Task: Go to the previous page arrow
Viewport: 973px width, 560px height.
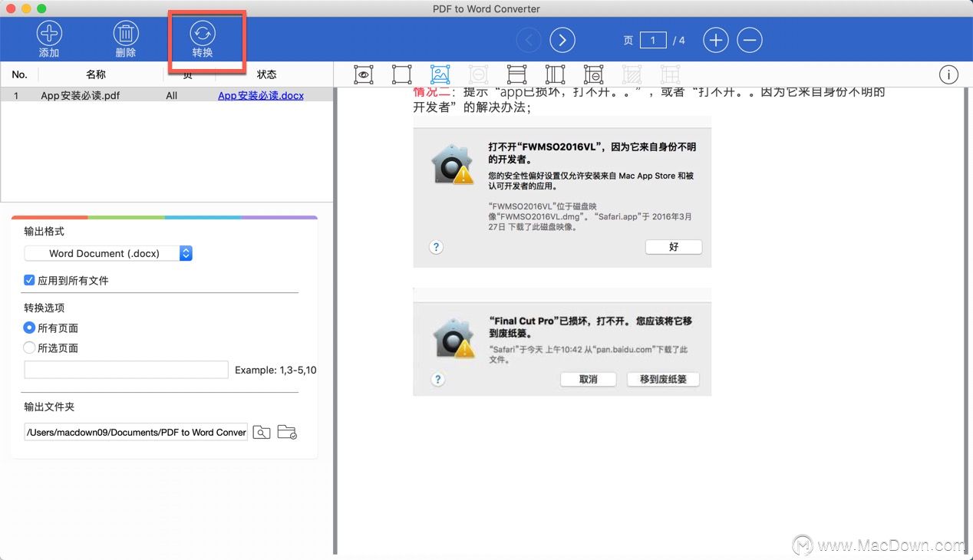Action: 529,40
